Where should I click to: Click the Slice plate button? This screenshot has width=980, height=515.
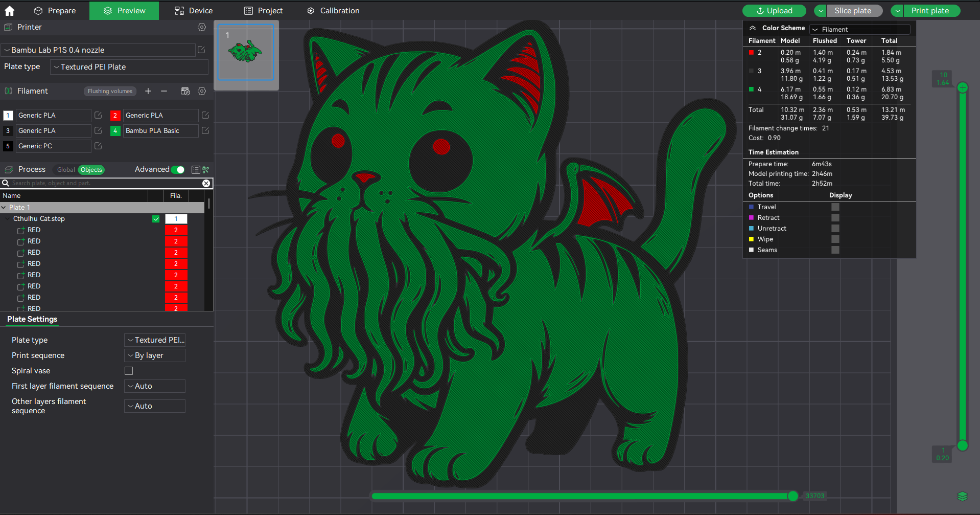855,11
